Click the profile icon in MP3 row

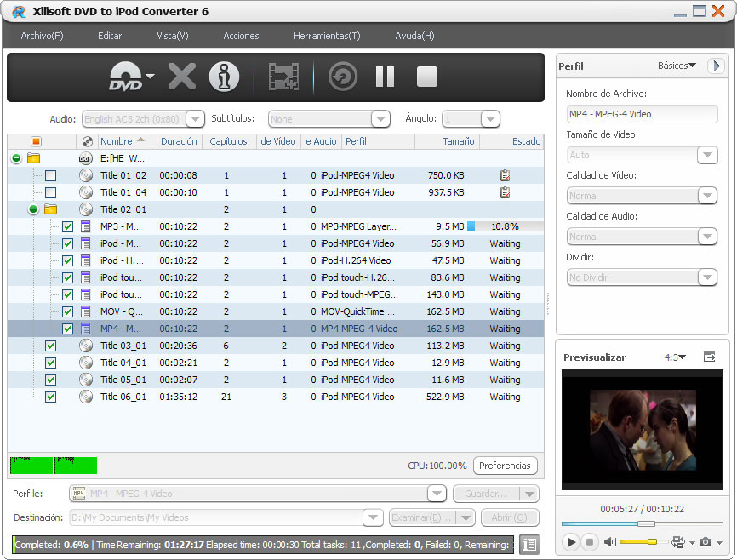(86, 226)
